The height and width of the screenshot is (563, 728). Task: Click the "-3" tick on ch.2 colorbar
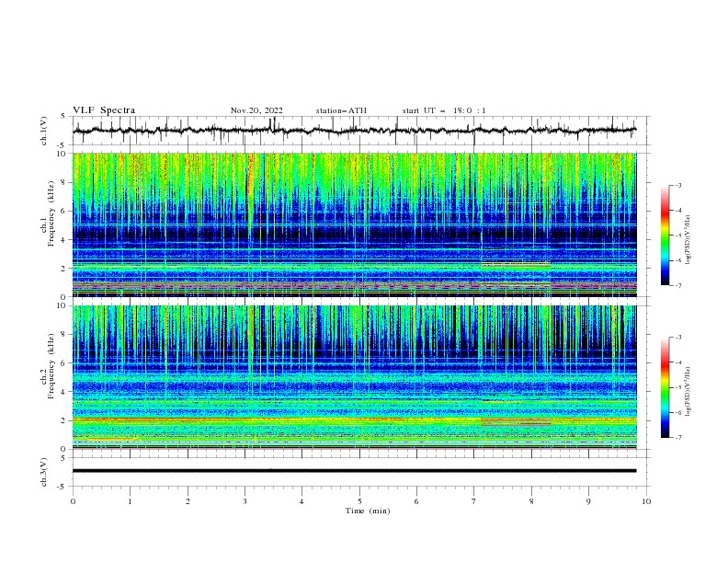click(677, 338)
